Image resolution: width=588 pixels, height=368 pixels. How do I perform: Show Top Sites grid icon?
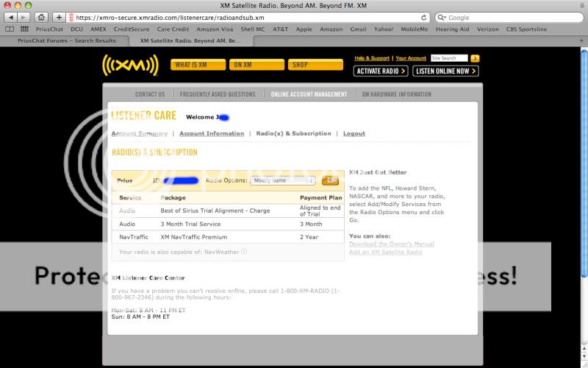[24, 29]
